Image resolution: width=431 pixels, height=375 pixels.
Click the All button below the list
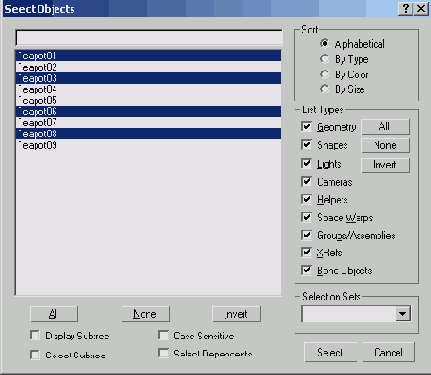54,314
